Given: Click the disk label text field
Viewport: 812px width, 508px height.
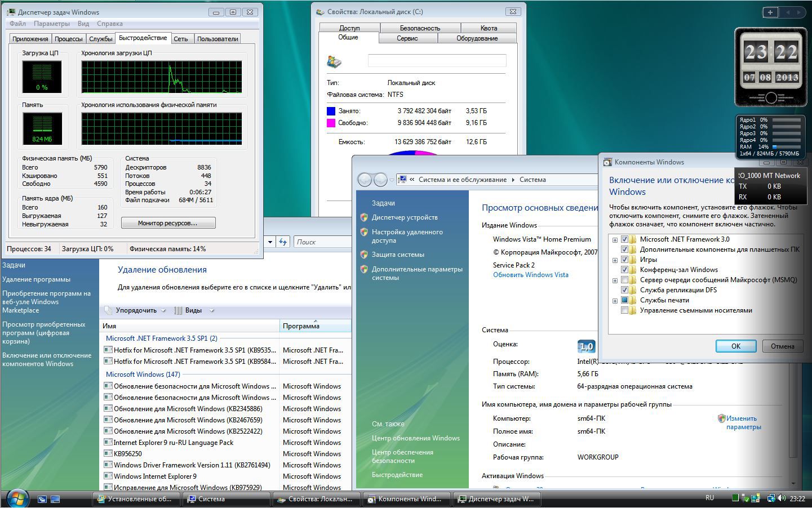Looking at the screenshot, I should click(x=437, y=61).
